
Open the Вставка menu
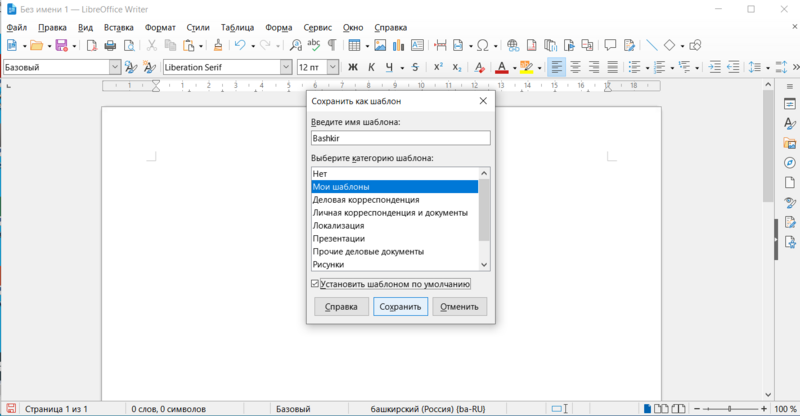(x=118, y=28)
